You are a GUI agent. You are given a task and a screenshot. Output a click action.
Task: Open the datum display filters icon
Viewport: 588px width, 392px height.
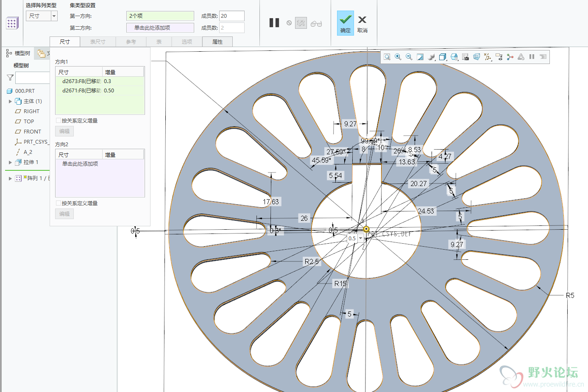click(488, 57)
